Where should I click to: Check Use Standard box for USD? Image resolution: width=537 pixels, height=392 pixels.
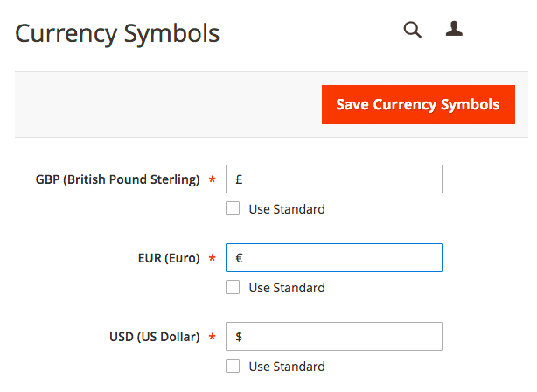click(x=233, y=367)
